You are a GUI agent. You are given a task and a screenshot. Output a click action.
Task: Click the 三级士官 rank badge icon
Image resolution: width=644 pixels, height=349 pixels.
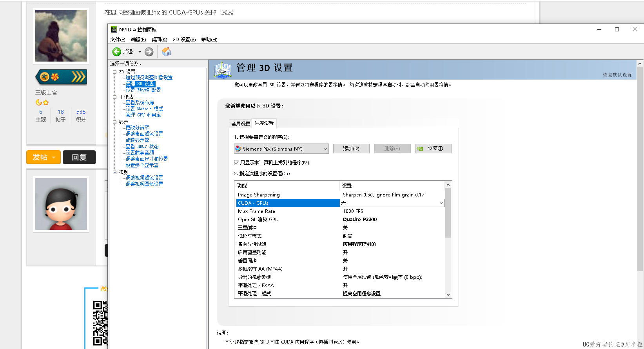[61, 77]
